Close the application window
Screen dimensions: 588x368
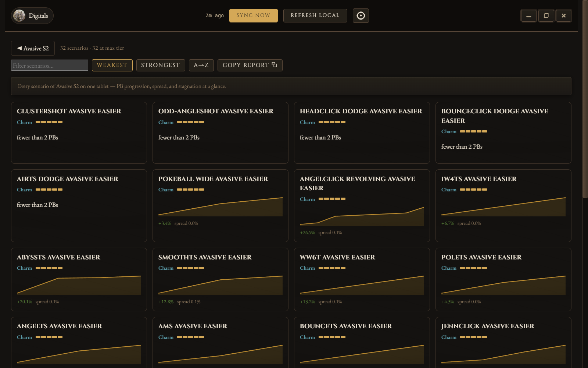pyautogui.click(x=564, y=16)
